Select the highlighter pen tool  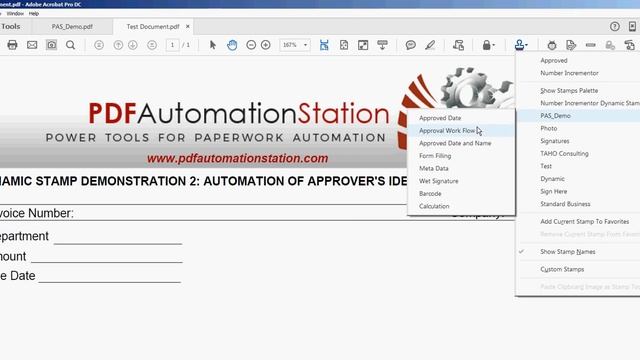click(x=430, y=45)
